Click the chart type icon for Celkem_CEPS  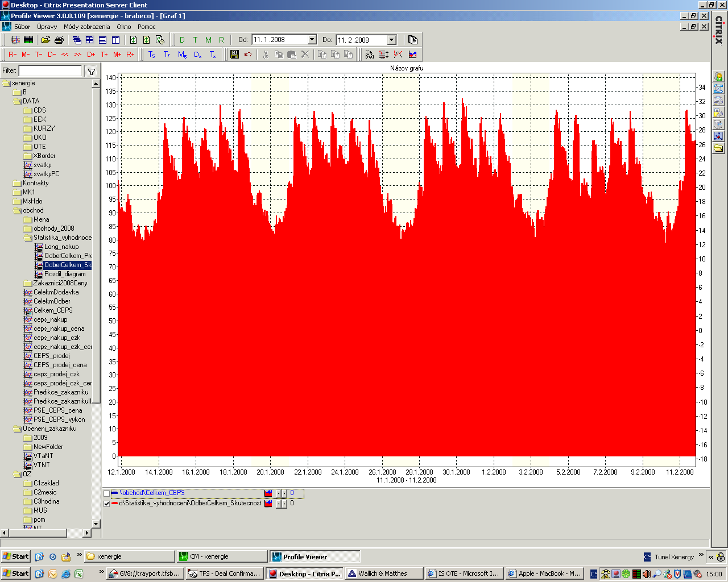pyautogui.click(x=268, y=493)
